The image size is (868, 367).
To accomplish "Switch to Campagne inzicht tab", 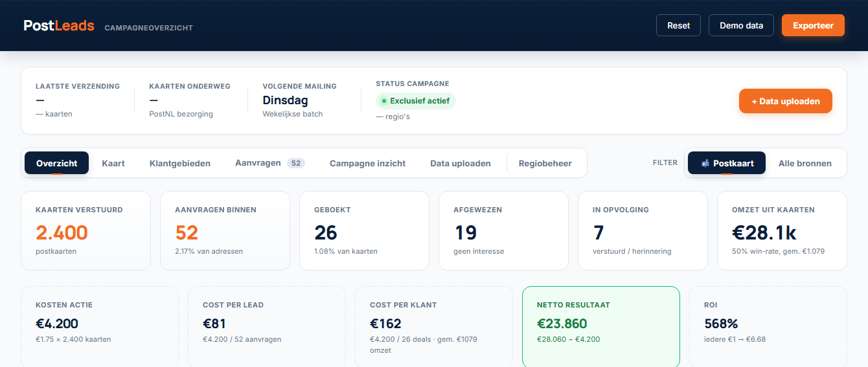I will pyautogui.click(x=367, y=163).
